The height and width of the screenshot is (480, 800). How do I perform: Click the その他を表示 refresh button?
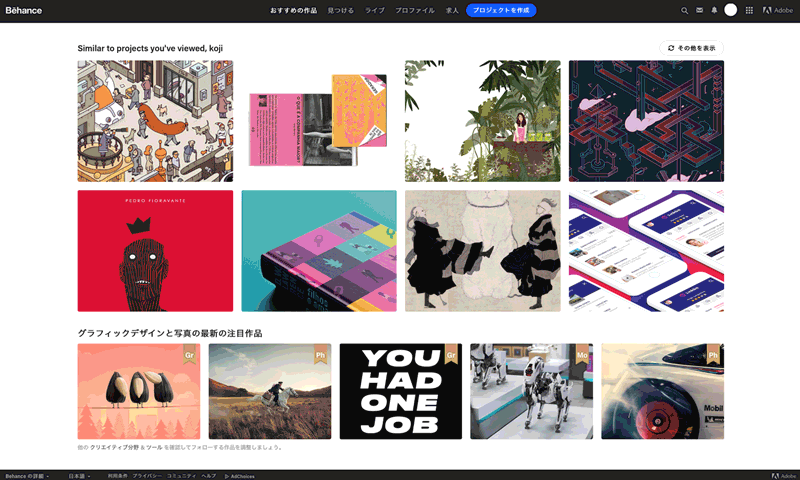691,48
